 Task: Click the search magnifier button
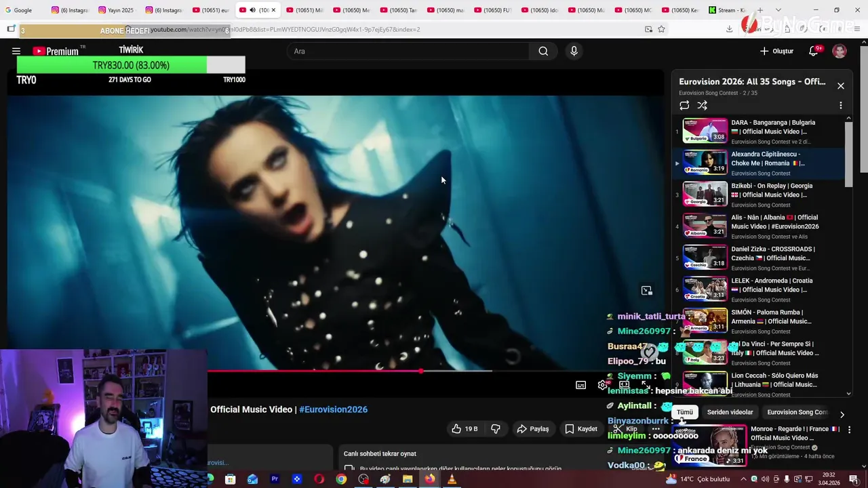[543, 51]
